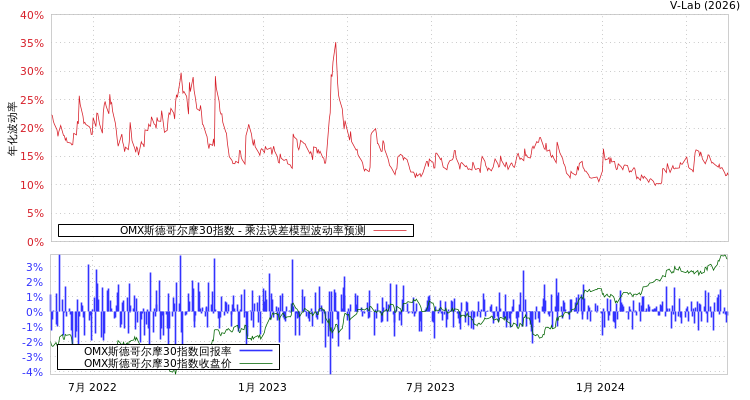Image resolution: width=750 pixels, height=400 pixels.
Task: Select the OMX斯德哥尔摩30指数收盘价 legend text
Action: (x=157, y=363)
